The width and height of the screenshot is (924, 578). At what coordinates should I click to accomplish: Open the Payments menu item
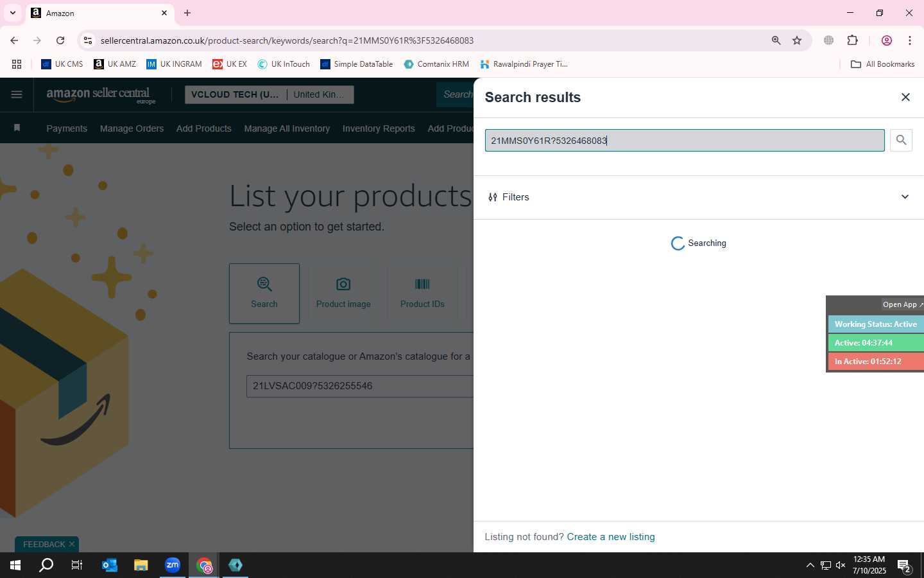click(x=67, y=128)
